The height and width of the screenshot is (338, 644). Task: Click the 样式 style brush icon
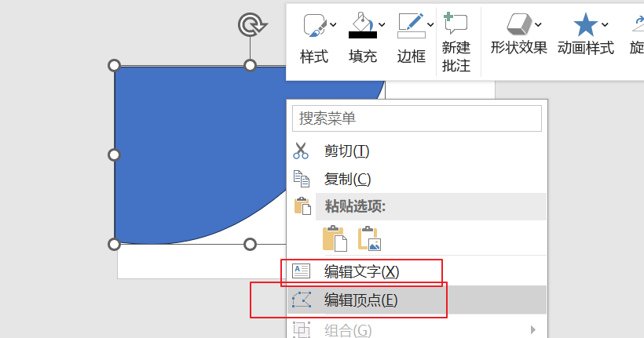(x=315, y=25)
